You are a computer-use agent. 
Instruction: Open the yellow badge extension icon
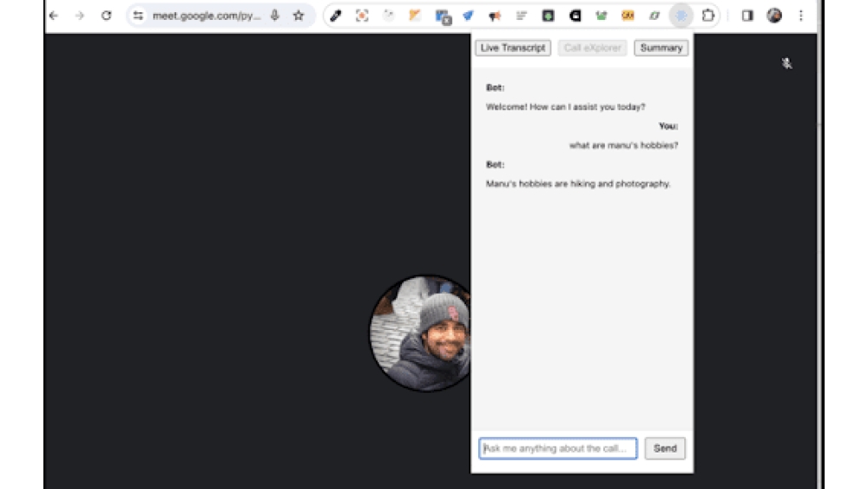[628, 16]
